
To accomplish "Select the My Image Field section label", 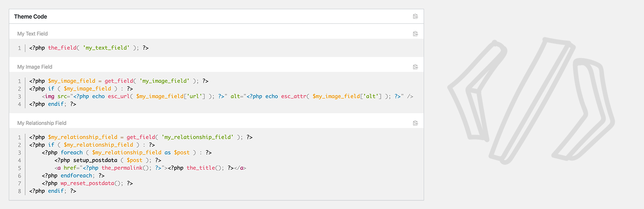I will pyautogui.click(x=35, y=67).
